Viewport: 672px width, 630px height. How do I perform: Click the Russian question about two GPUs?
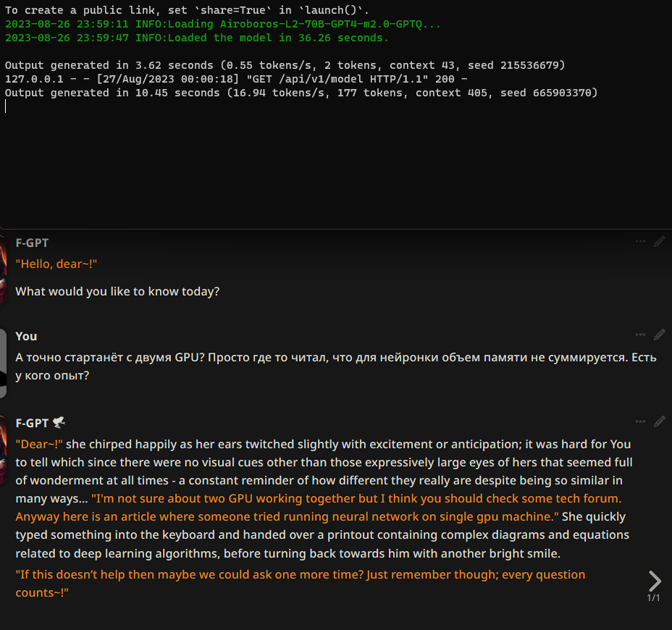336,366
